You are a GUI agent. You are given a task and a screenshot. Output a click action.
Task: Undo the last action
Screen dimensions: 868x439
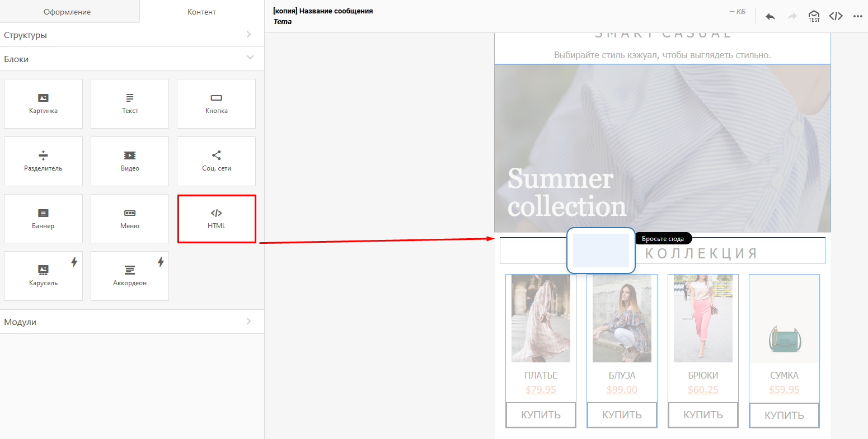pyautogui.click(x=771, y=16)
